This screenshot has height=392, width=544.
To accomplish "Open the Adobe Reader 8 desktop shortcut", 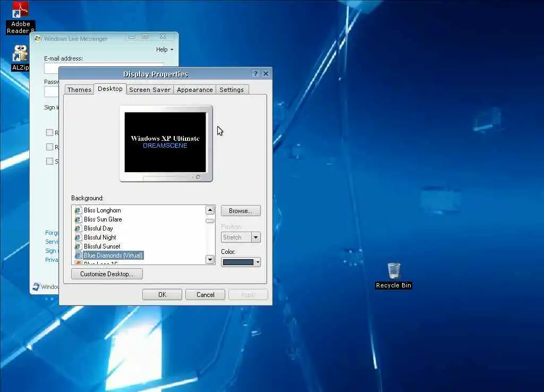I will [x=21, y=18].
